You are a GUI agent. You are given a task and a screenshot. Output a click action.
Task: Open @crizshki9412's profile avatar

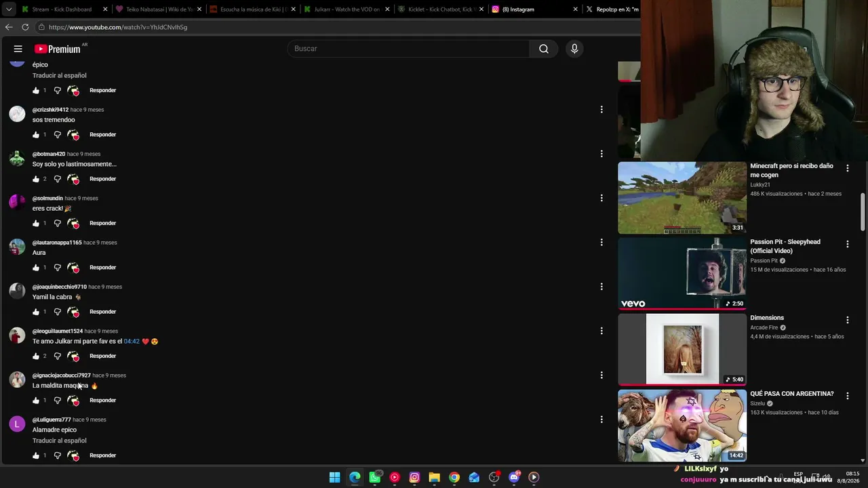[17, 114]
